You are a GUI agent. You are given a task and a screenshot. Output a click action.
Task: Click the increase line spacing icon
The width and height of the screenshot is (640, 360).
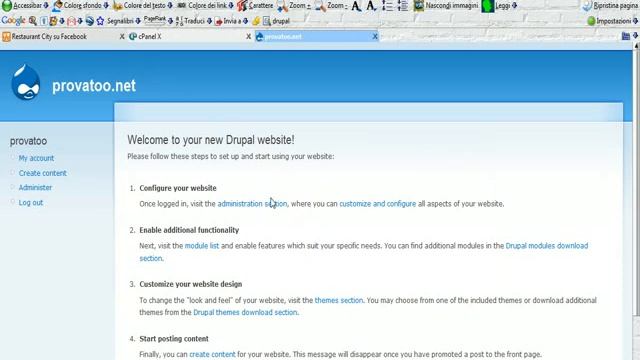tap(387, 6)
